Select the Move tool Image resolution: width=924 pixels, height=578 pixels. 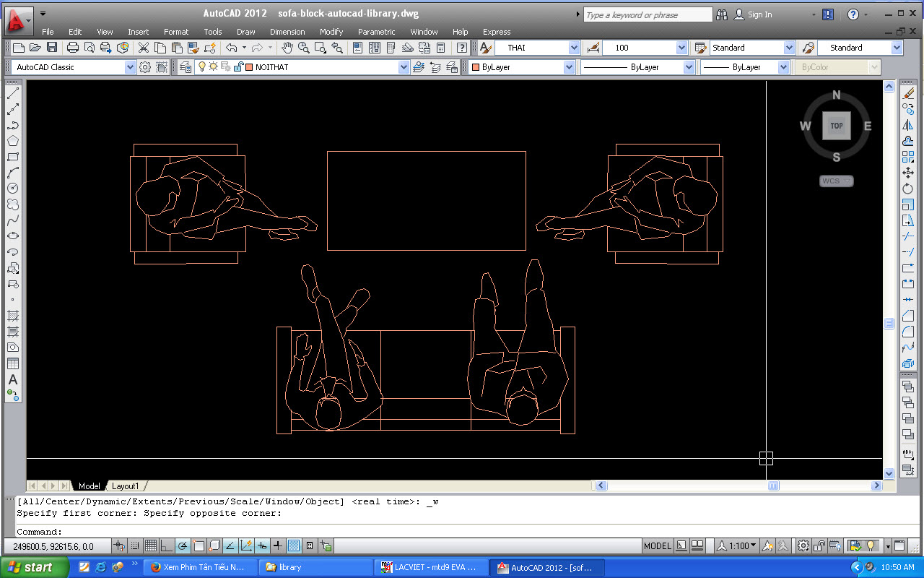click(x=908, y=173)
